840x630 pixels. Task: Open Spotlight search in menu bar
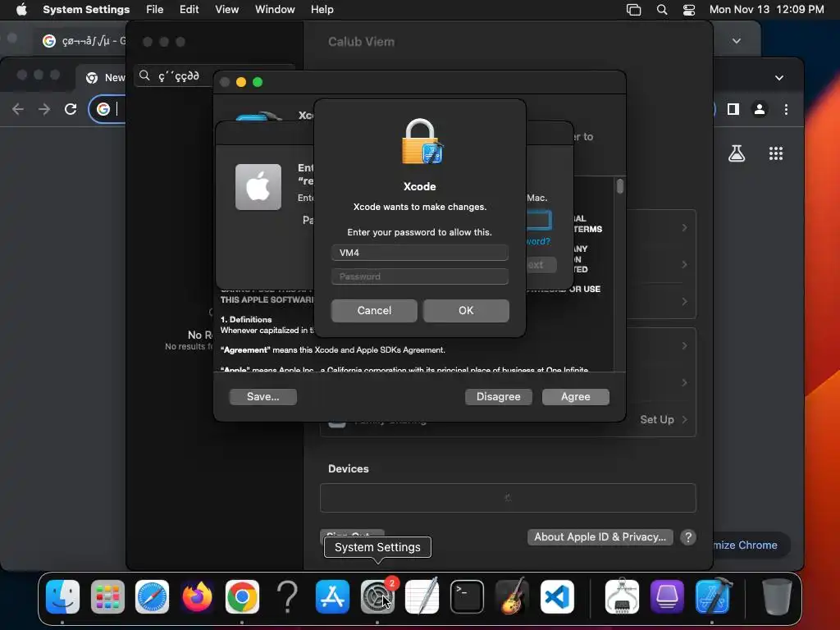point(662,9)
